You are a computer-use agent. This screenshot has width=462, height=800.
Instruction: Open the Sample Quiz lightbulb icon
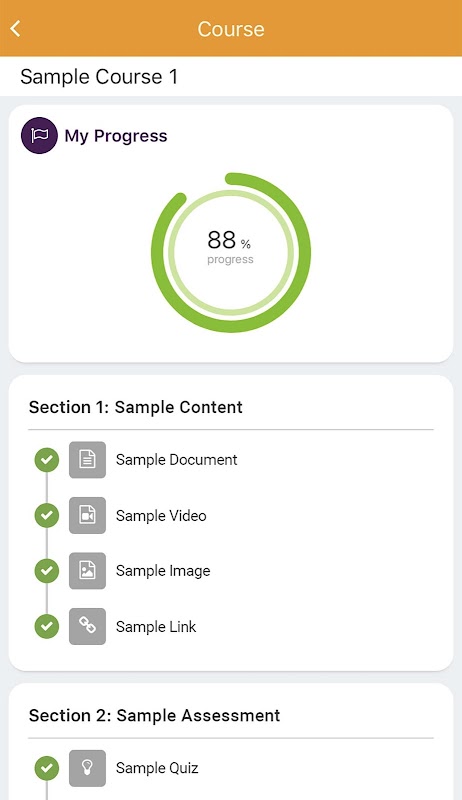click(87, 768)
